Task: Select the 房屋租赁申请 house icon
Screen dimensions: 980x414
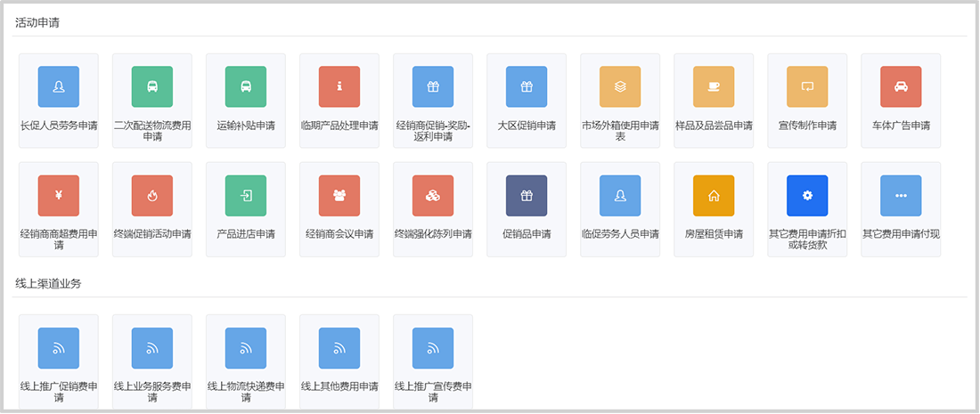Action: click(x=714, y=196)
